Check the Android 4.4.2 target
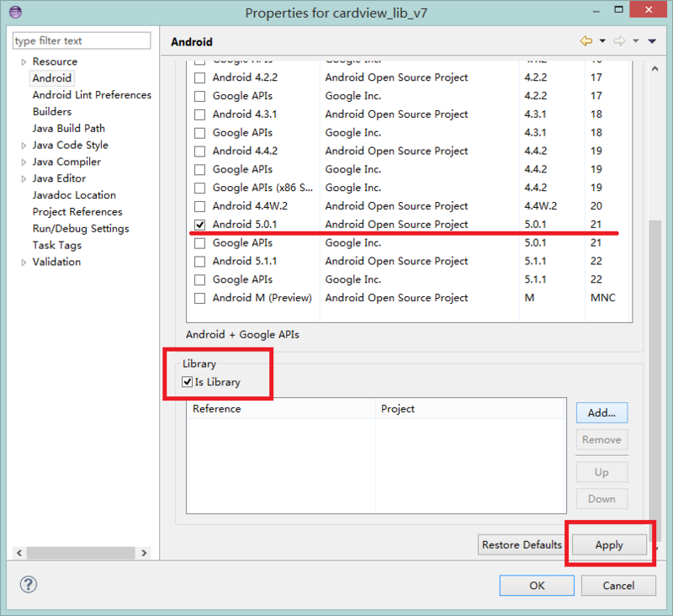 click(x=199, y=151)
